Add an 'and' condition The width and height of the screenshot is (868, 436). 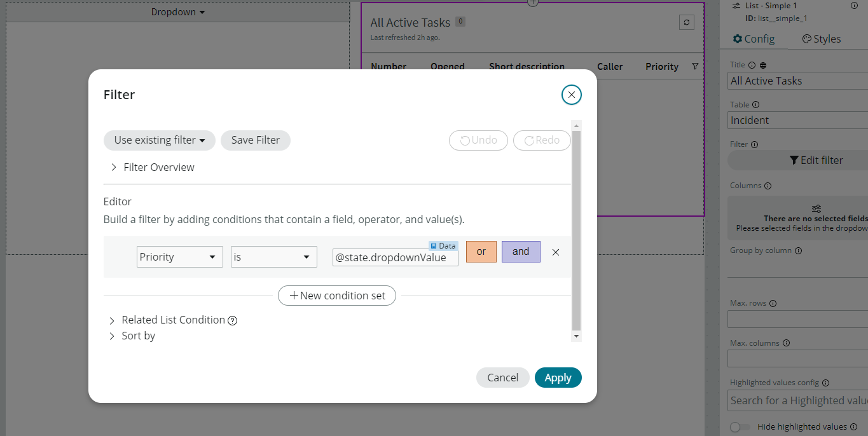point(521,252)
